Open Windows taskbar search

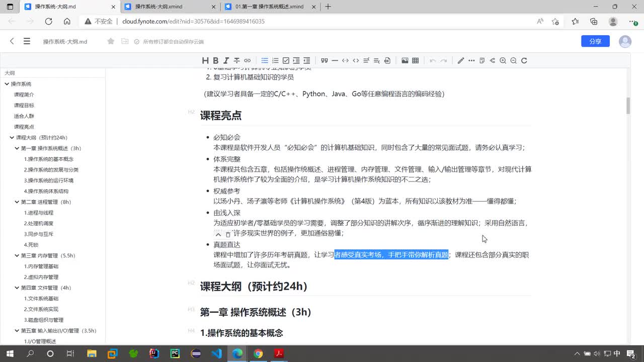point(30,353)
